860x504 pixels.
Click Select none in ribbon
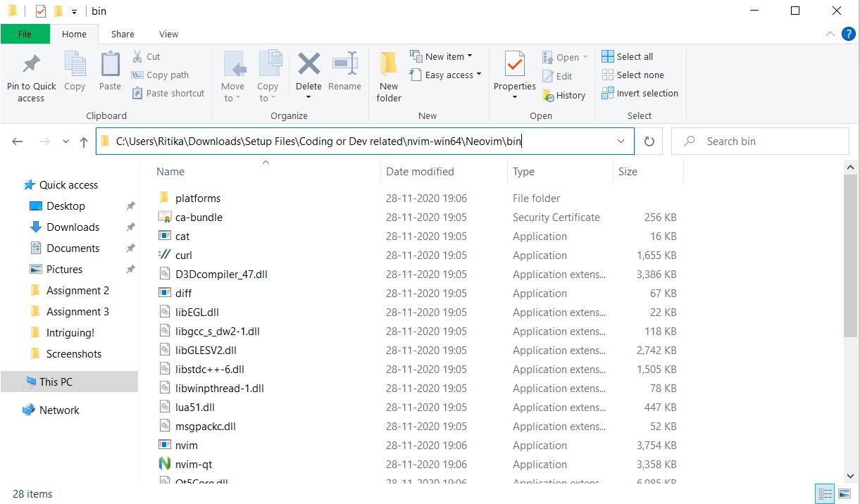click(632, 75)
